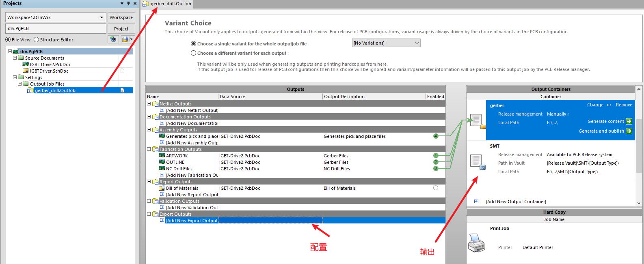The width and height of the screenshot is (644, 264).
Task: Click the Print Job printer icon
Action: click(476, 243)
